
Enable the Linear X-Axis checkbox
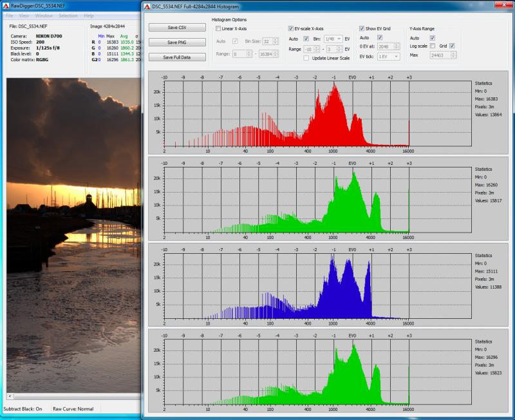click(x=218, y=28)
